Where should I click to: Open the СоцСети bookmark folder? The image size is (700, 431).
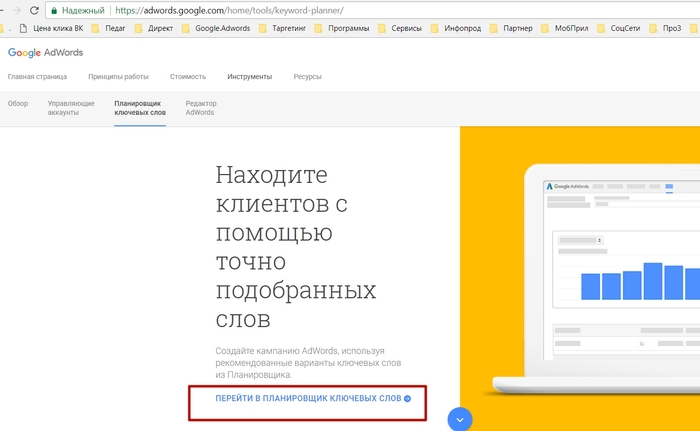click(x=619, y=28)
